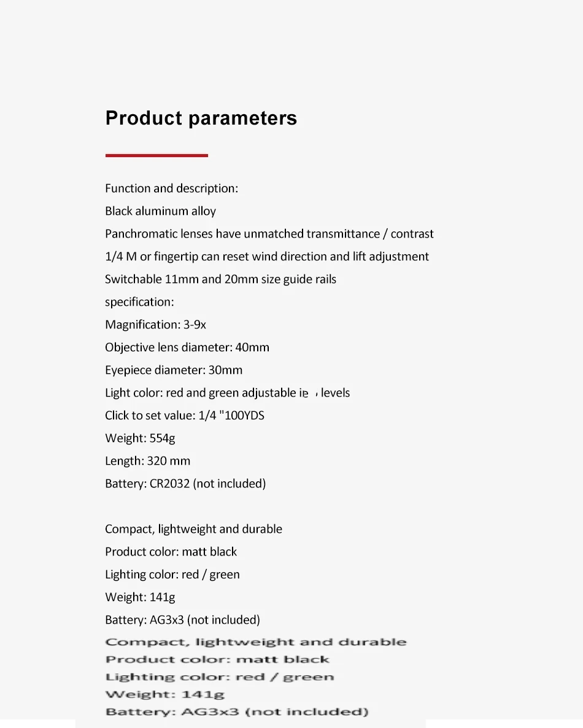583x728 pixels.
Task: Click the 'specification:' label
Action: pos(139,302)
